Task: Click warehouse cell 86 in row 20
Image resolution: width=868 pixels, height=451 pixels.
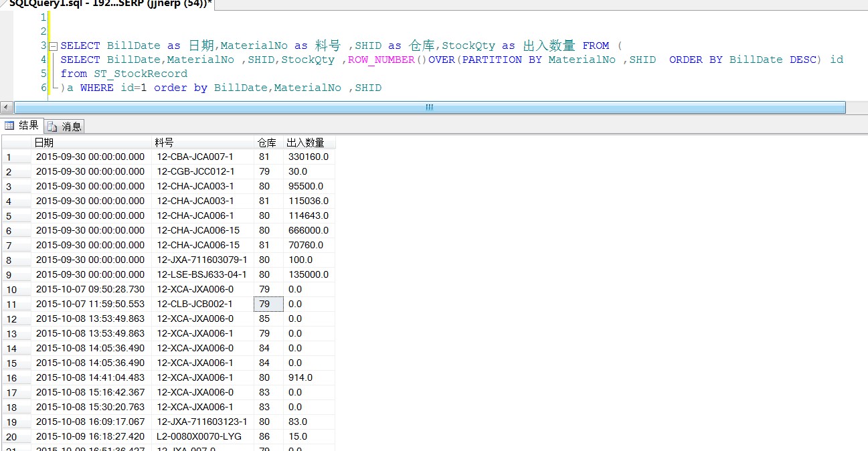Action: [269, 436]
